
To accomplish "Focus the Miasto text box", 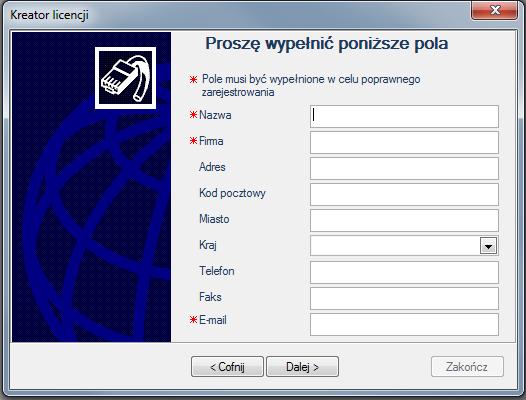I will click(x=404, y=220).
